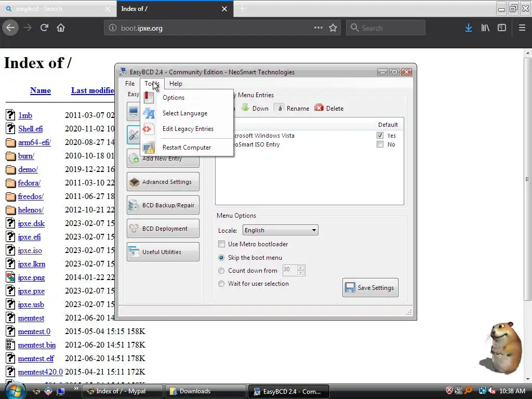Open the Shell.efi link

pyautogui.click(x=30, y=129)
